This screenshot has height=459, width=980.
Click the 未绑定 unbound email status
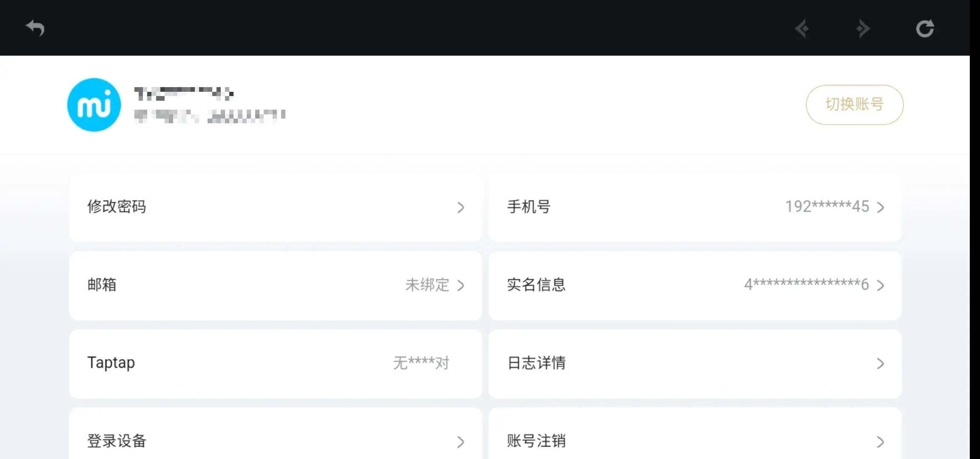click(427, 285)
